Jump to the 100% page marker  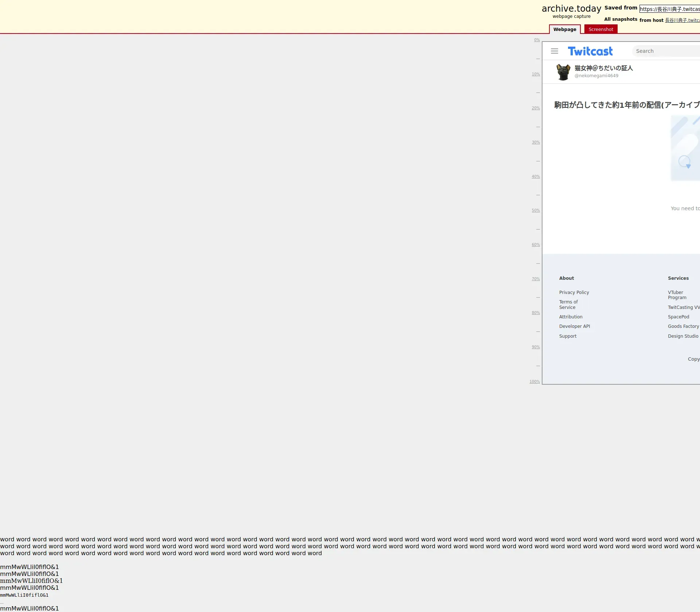pos(534,381)
